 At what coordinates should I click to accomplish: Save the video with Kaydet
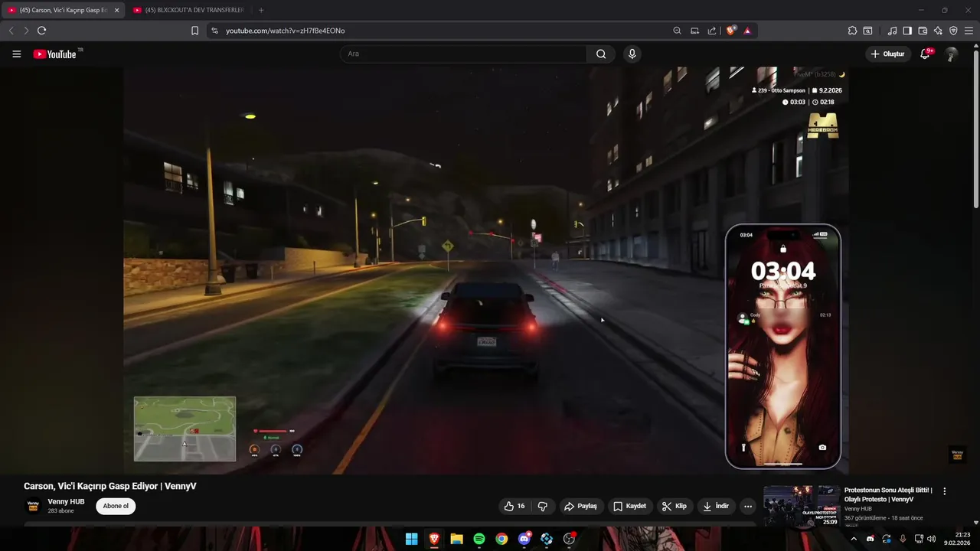[x=629, y=506]
